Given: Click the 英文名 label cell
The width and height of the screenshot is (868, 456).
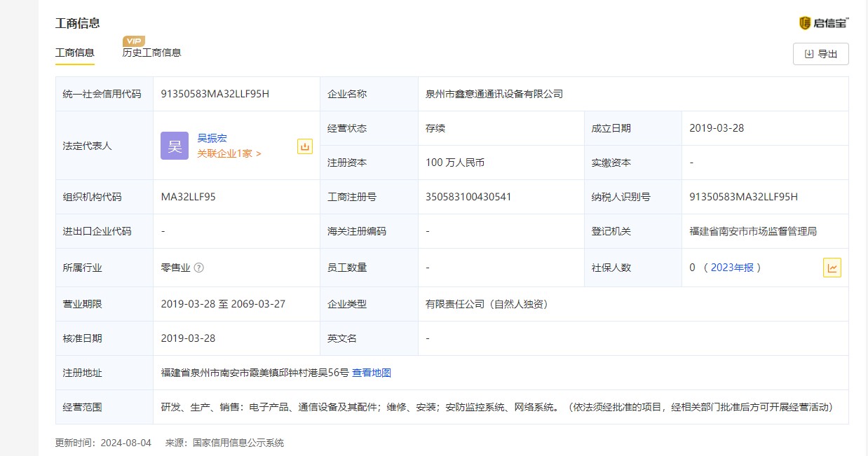Looking at the screenshot, I should click(x=369, y=338).
